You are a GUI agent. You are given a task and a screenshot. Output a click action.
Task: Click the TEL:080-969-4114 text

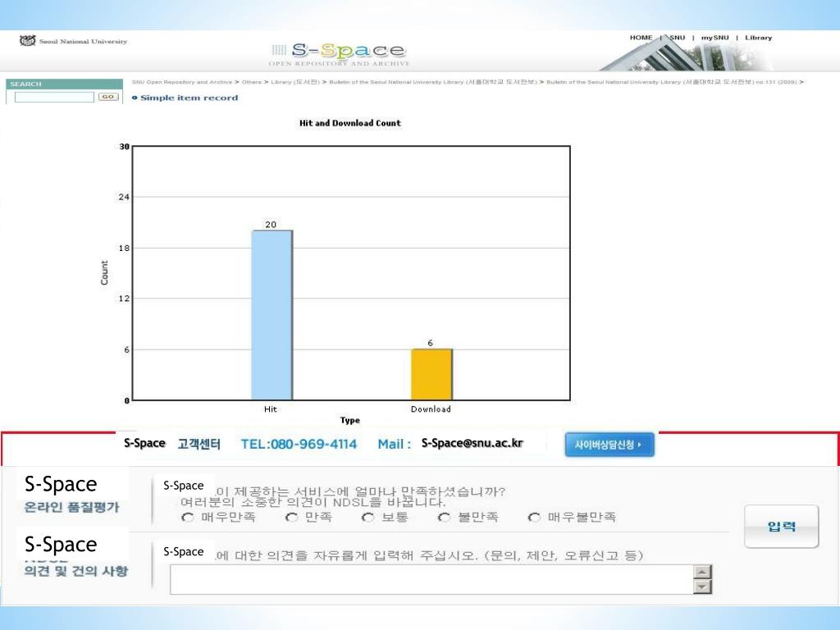[299, 444]
